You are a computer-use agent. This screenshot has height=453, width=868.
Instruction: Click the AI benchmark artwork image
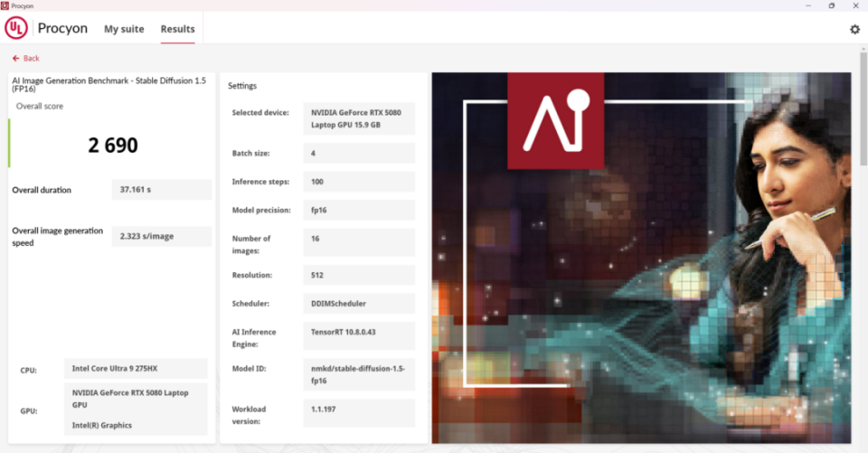pyautogui.click(x=641, y=258)
